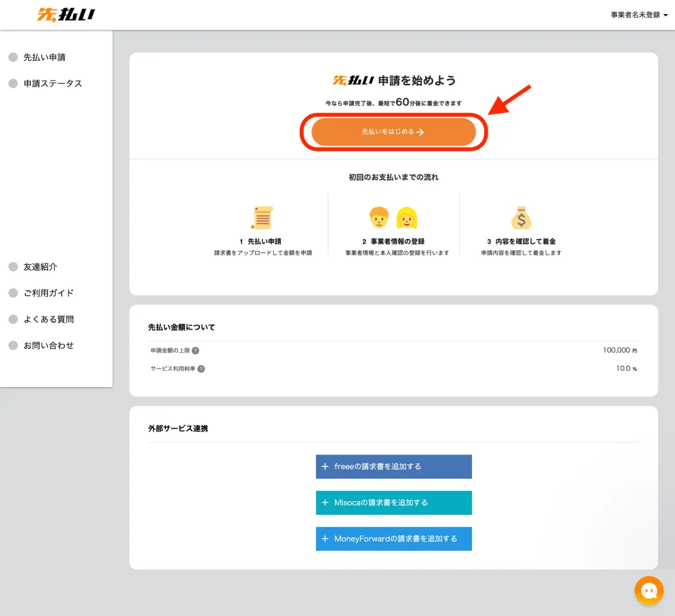Click the 申請を始めよう title
Viewport: 675px width, 616px height.
coord(417,80)
